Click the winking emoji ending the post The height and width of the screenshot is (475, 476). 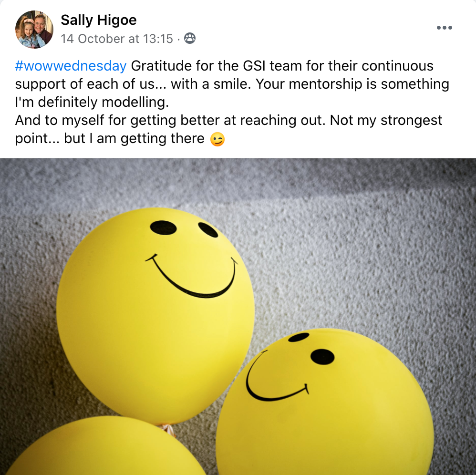(x=217, y=139)
